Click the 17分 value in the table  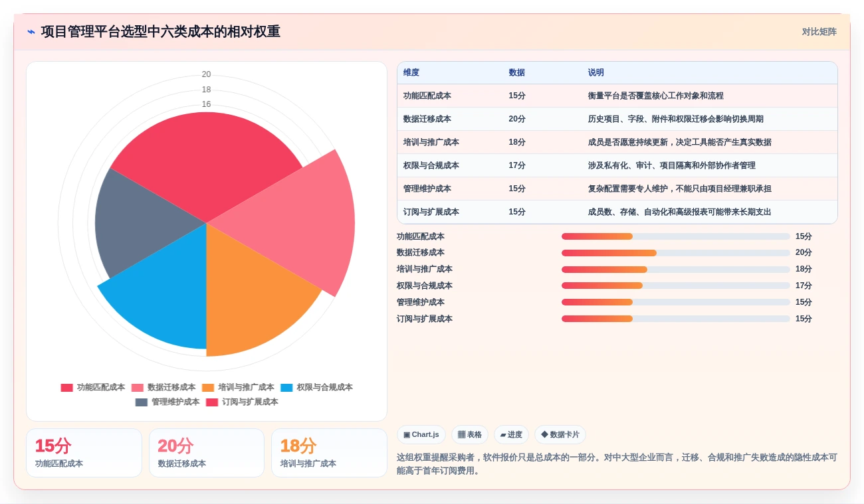pos(517,166)
